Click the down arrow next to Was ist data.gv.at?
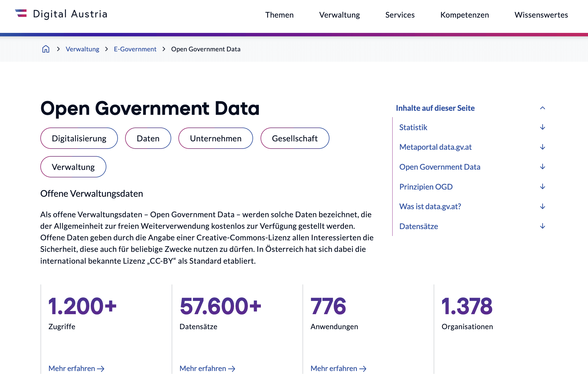588x386 pixels. pyautogui.click(x=542, y=207)
